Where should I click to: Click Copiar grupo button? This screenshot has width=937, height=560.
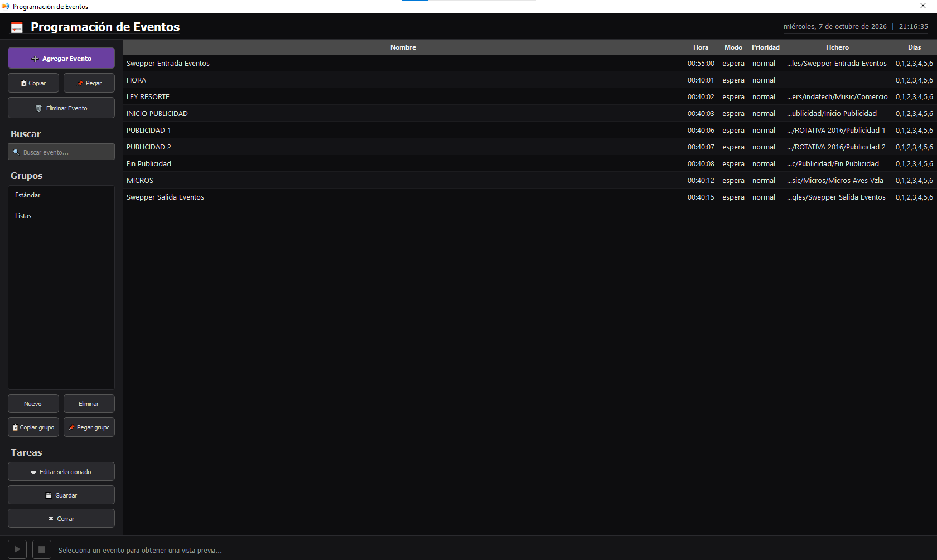coord(33,427)
